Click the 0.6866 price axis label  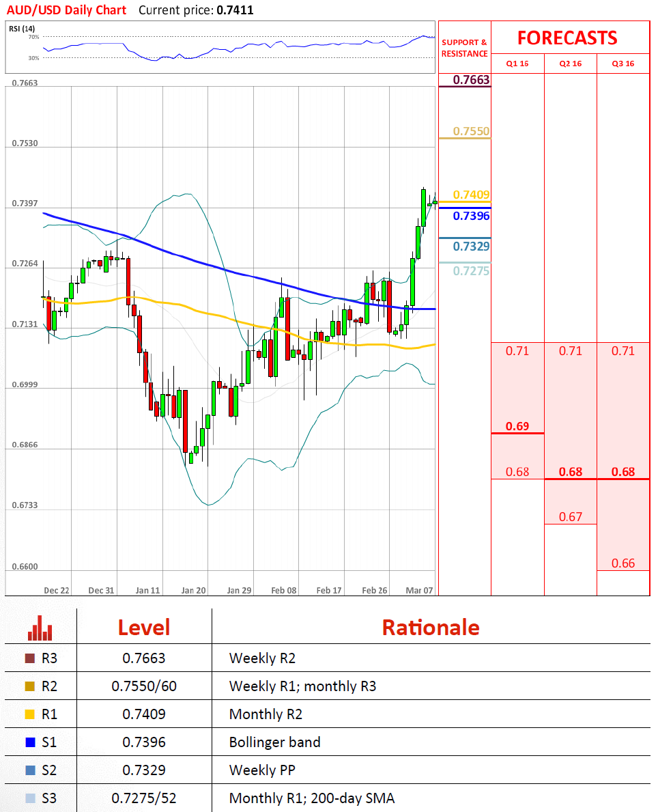point(25,445)
